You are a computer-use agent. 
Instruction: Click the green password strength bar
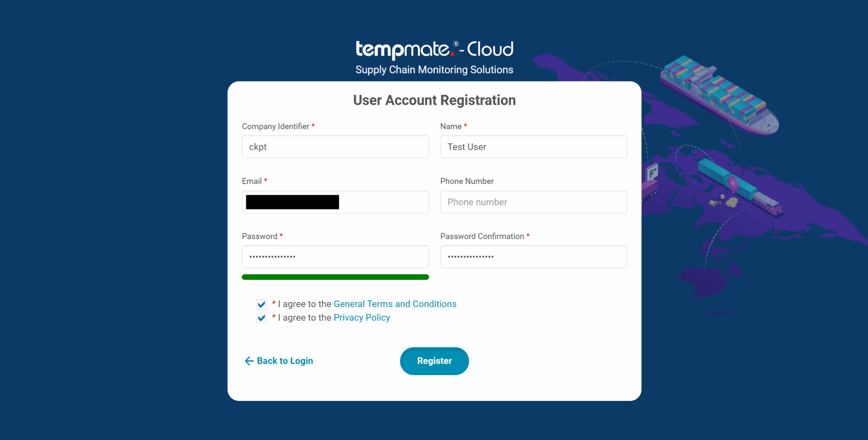coord(335,277)
